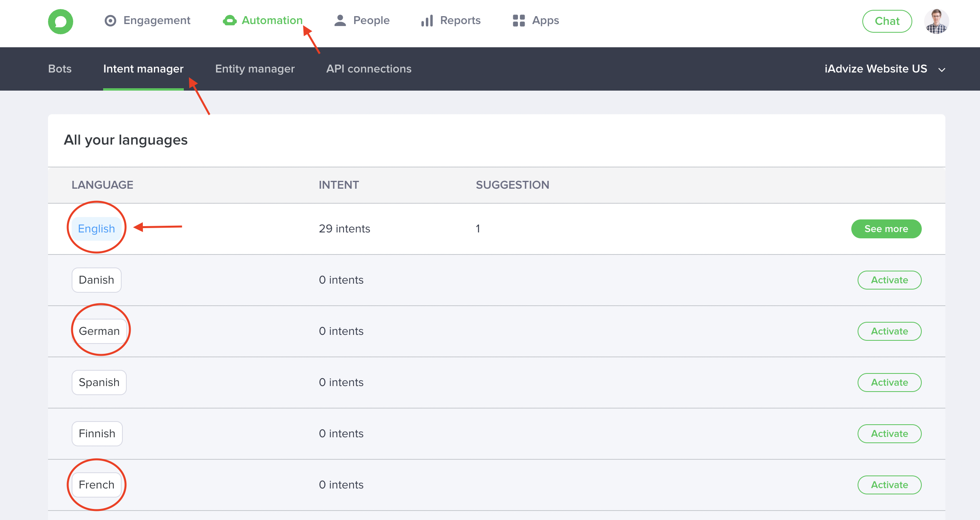
Task: Open the API connections tab
Action: [369, 69]
